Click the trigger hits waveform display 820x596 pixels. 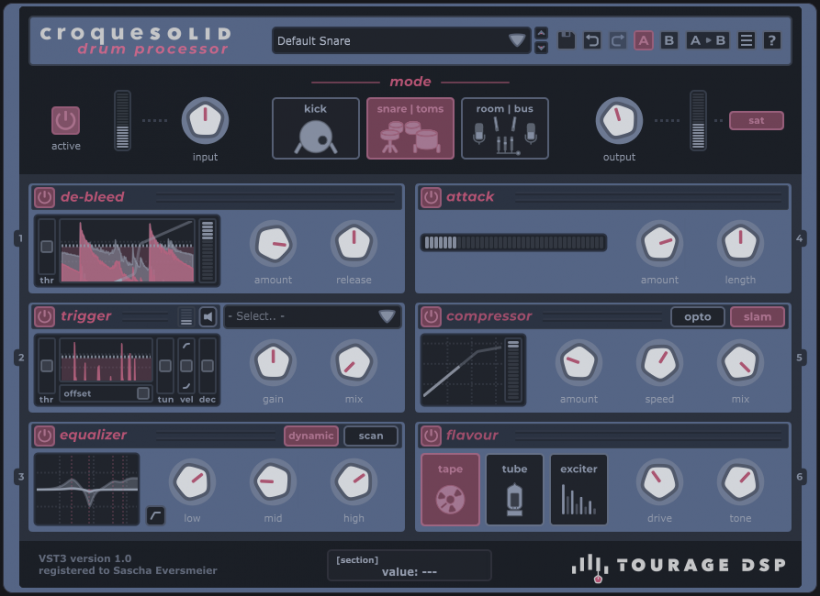coord(106,360)
